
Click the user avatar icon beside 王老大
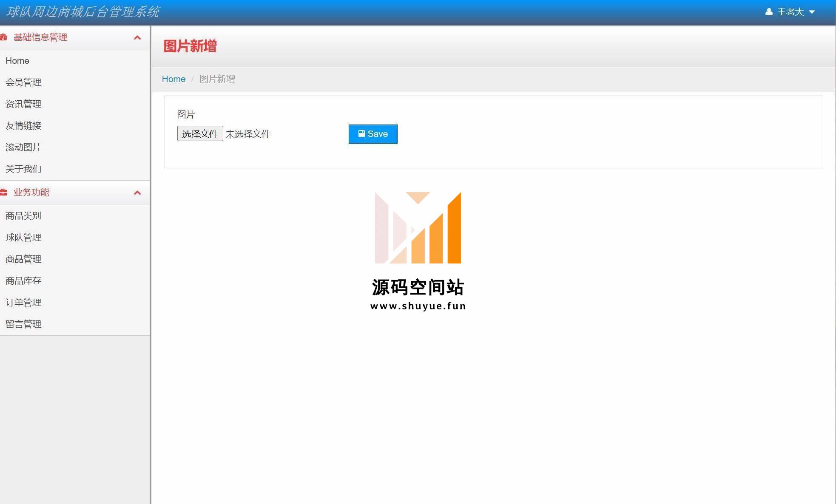769,12
